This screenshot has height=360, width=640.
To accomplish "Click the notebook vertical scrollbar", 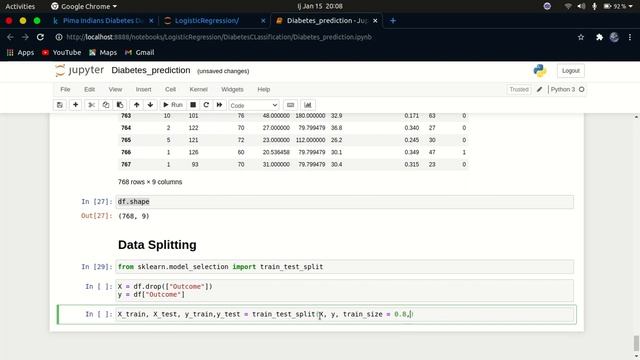I will point(636,343).
